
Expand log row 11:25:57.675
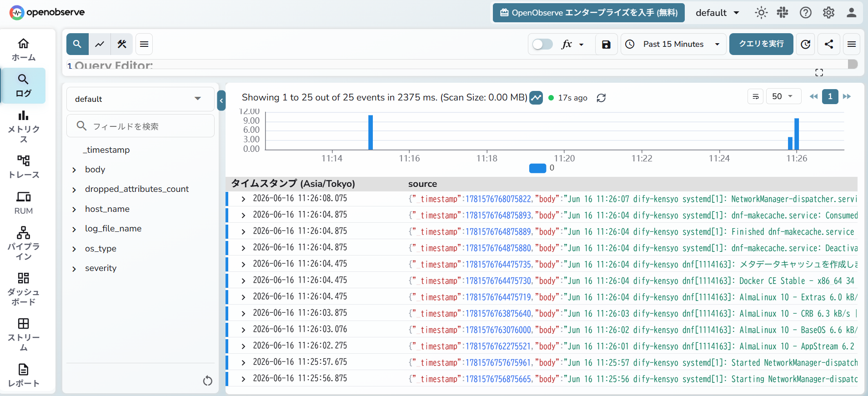coord(243,362)
